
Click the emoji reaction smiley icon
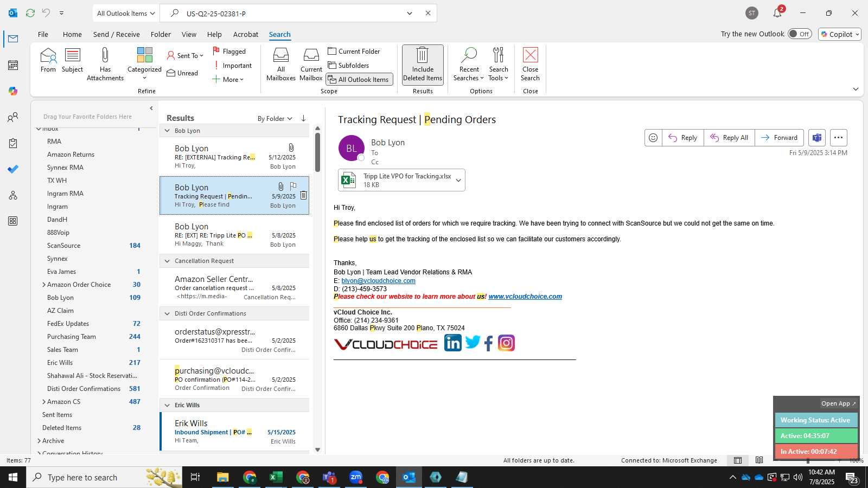(653, 138)
